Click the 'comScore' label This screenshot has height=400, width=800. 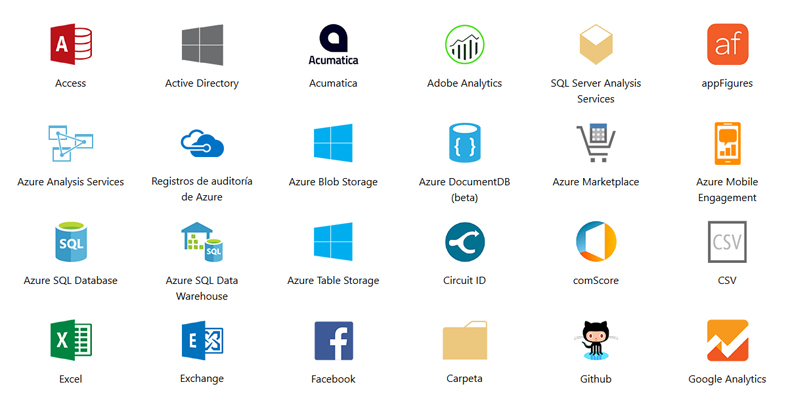(595, 281)
